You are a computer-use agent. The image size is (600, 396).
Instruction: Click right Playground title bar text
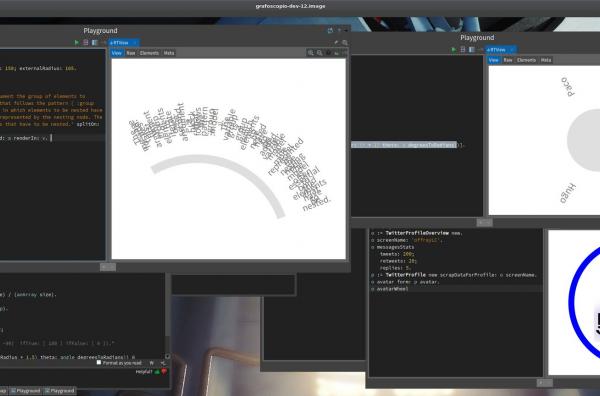pyautogui.click(x=477, y=37)
